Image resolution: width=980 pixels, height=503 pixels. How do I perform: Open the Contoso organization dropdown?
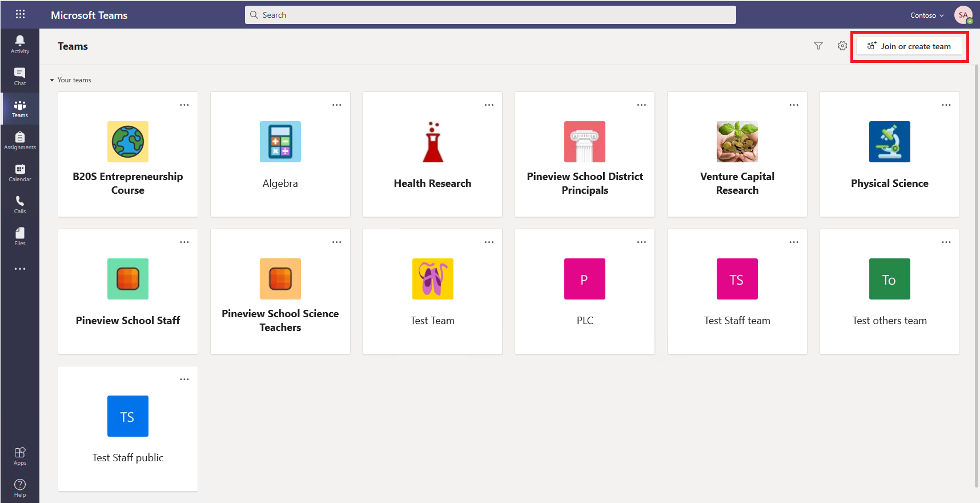click(x=927, y=15)
